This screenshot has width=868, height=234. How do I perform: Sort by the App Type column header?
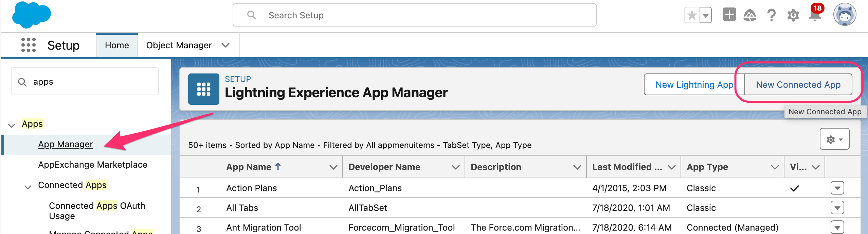pos(707,167)
